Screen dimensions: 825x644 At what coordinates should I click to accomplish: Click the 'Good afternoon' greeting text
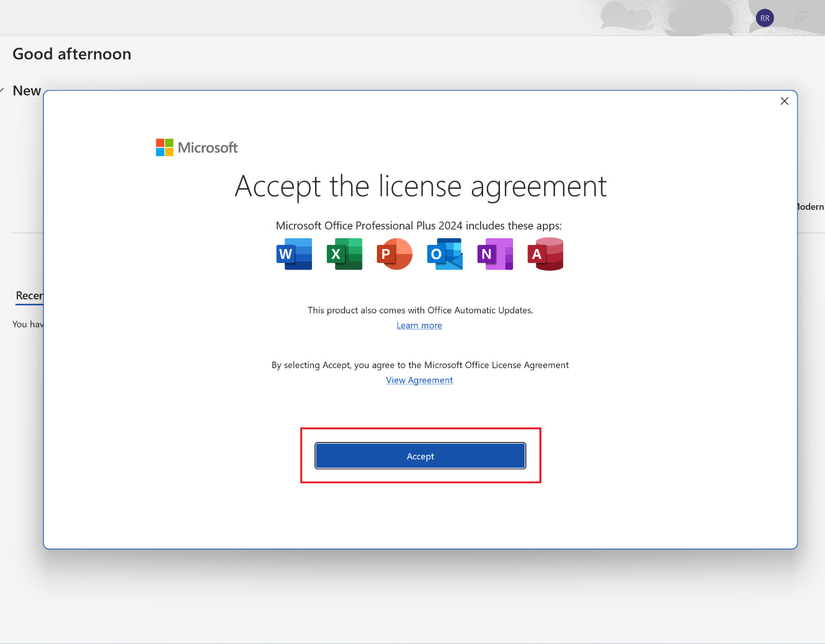pos(72,54)
